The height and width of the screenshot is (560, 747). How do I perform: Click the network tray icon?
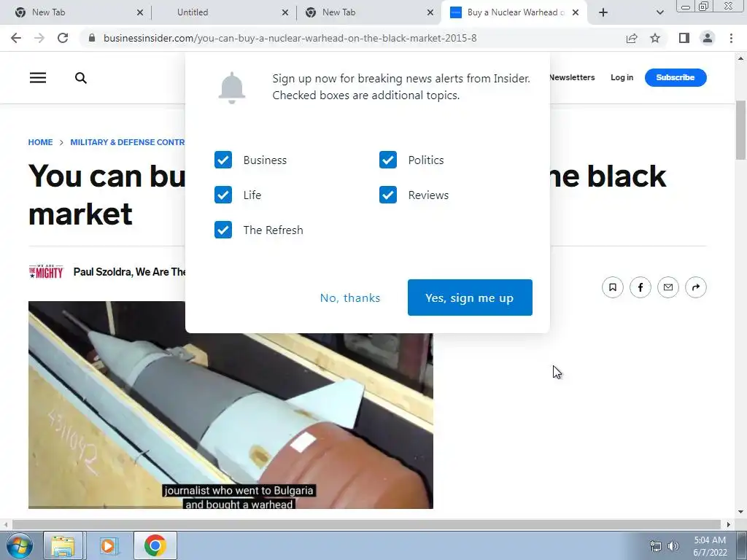point(656,546)
